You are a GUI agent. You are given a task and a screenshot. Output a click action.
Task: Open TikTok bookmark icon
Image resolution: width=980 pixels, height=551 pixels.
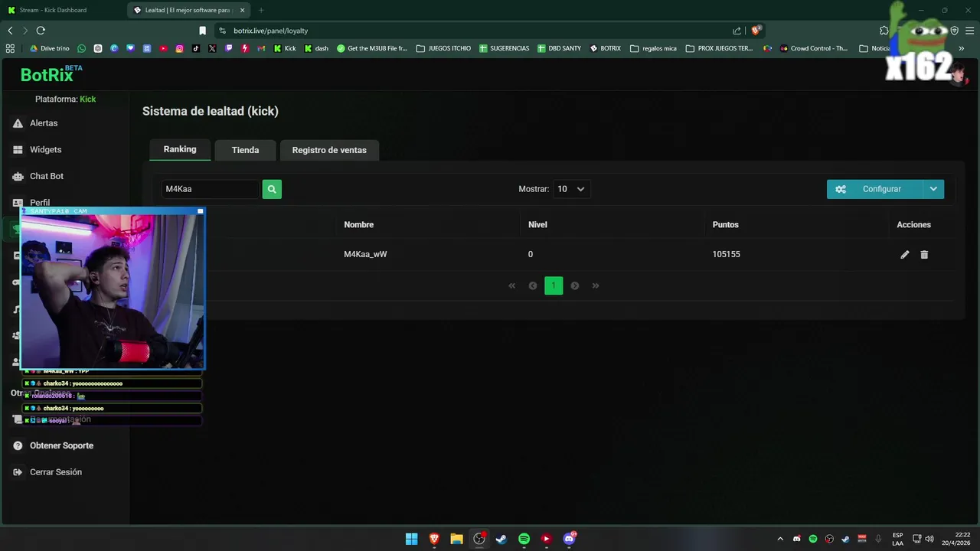pyautogui.click(x=196, y=48)
